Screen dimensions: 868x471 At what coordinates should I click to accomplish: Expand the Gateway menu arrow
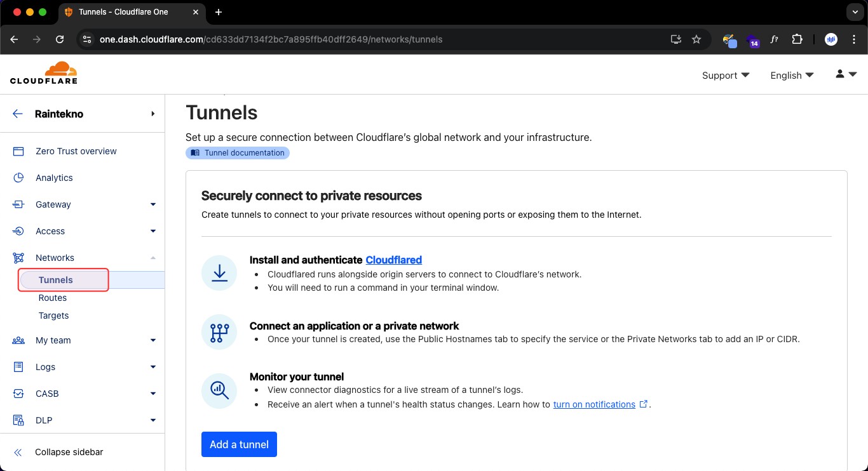click(153, 204)
